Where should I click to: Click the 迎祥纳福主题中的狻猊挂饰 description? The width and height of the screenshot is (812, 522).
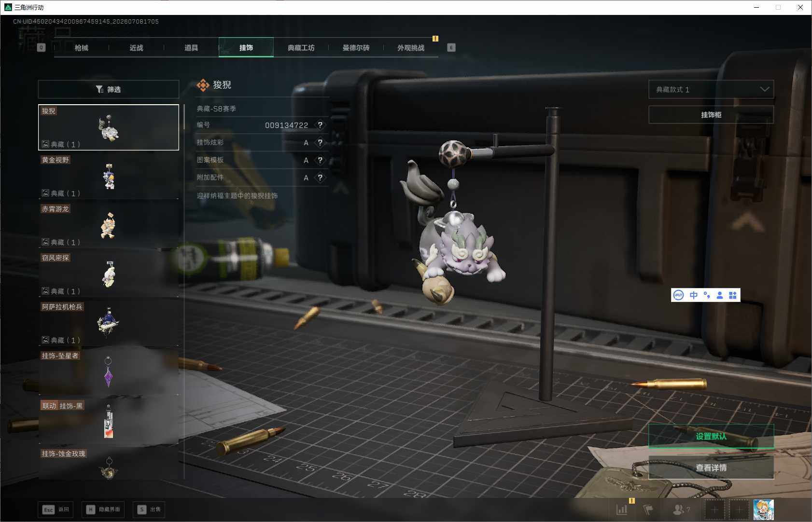(x=237, y=196)
